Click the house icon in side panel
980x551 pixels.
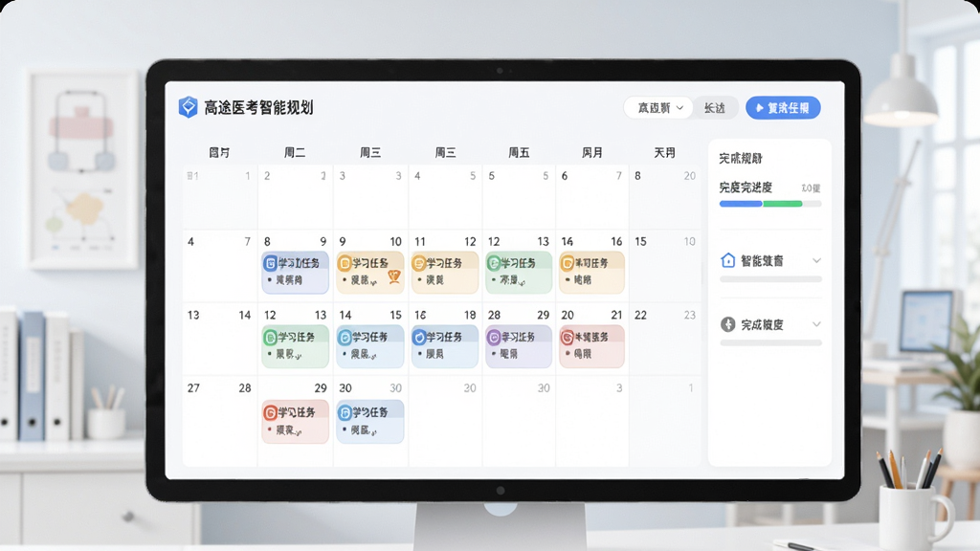(728, 260)
